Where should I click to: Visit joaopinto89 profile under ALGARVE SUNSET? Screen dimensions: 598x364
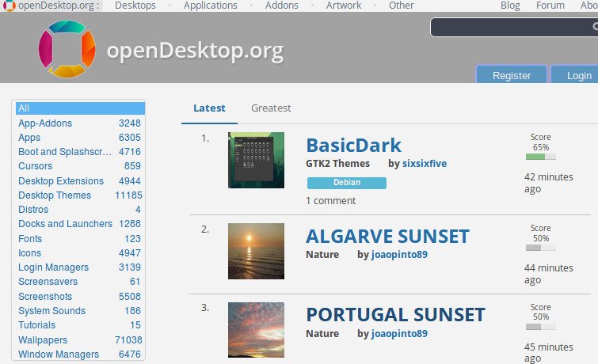[x=399, y=255]
